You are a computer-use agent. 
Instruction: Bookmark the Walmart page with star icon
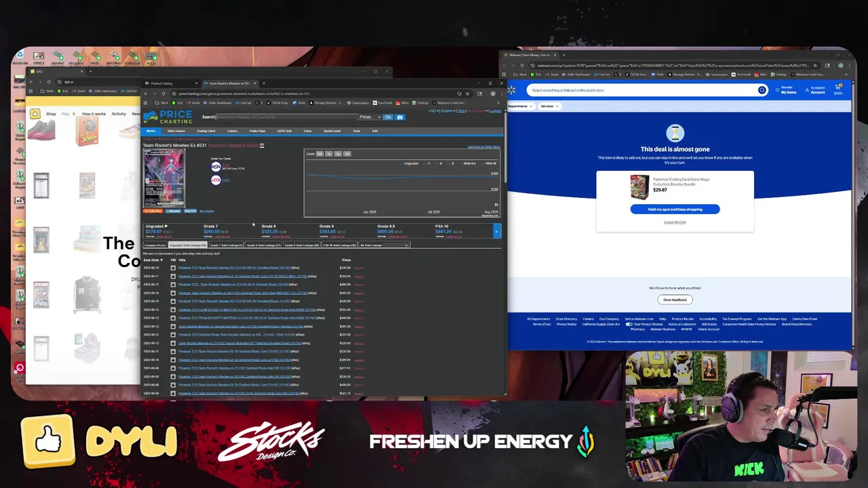815,66
